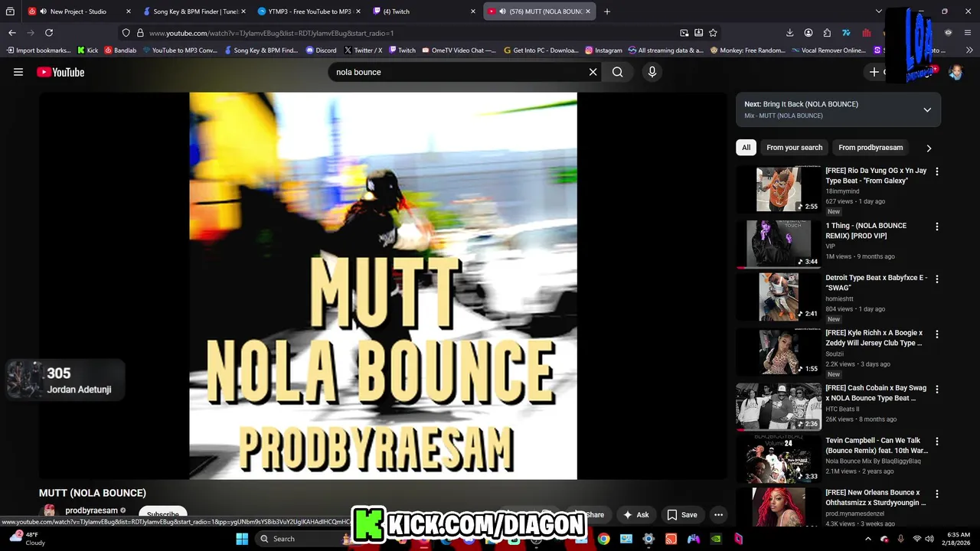This screenshot has height=551, width=980.
Task: Click the MUTT NOLA BOUNCE video player
Action: [383, 285]
